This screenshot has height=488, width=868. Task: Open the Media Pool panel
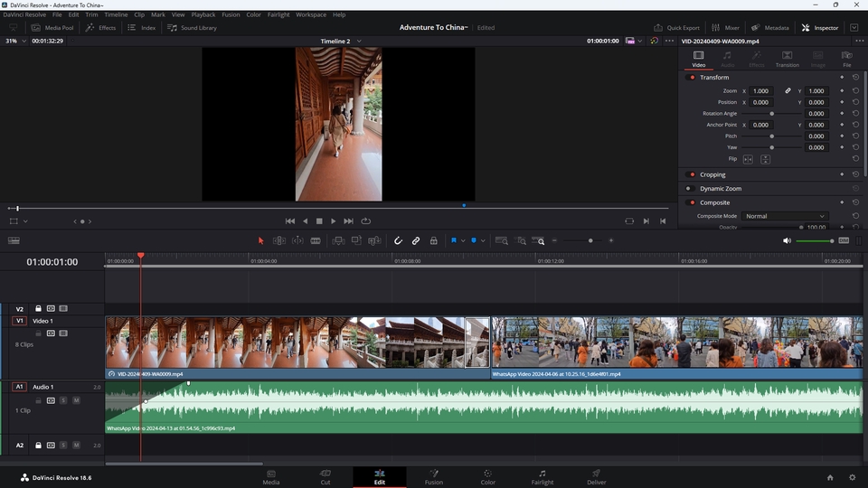(52, 28)
